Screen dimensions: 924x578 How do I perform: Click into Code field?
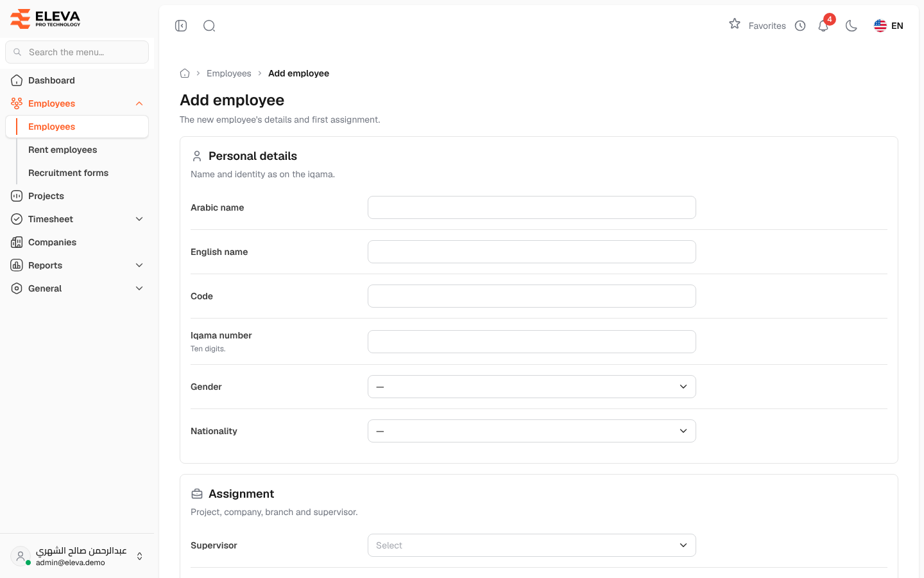(532, 296)
